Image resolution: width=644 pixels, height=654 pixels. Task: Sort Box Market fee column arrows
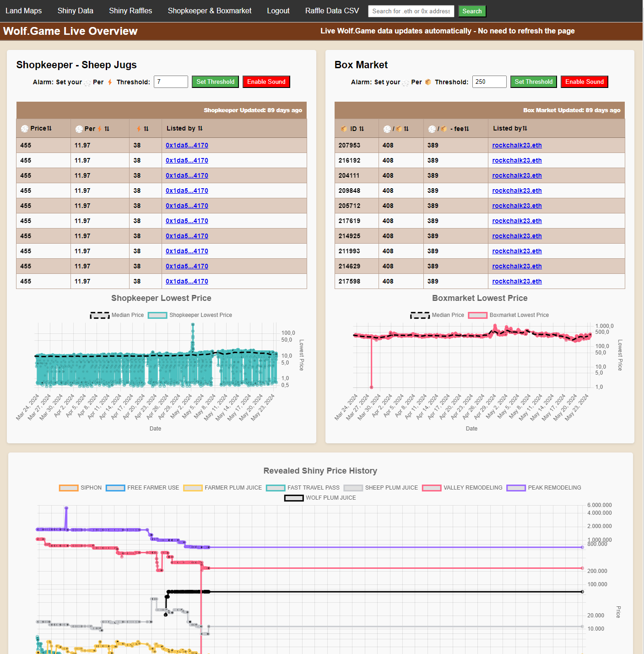(x=466, y=129)
